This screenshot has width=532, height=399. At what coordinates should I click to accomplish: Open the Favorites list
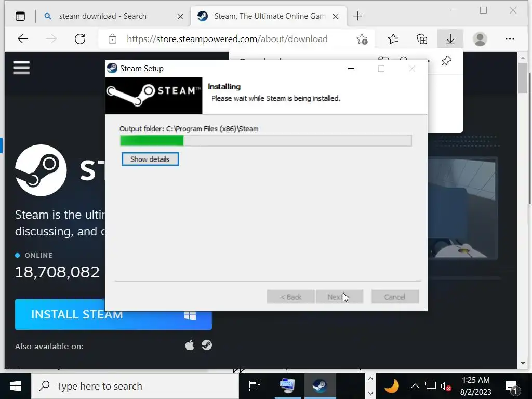pyautogui.click(x=393, y=39)
